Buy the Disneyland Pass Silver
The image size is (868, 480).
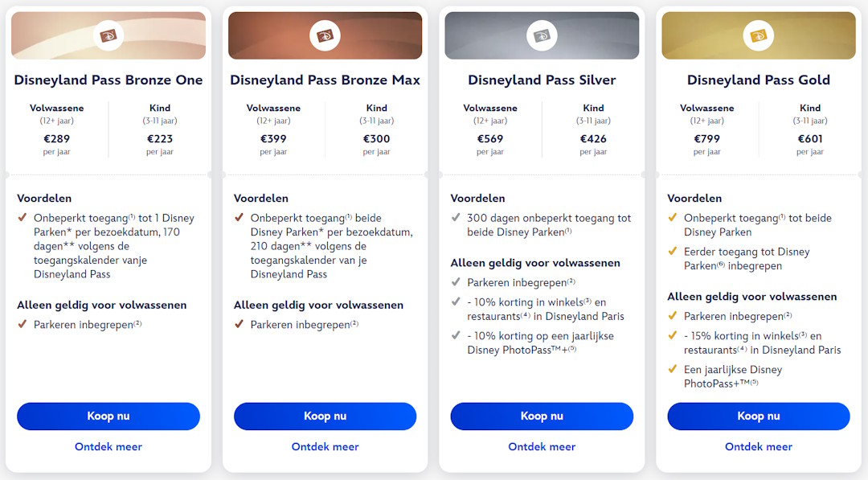click(542, 416)
